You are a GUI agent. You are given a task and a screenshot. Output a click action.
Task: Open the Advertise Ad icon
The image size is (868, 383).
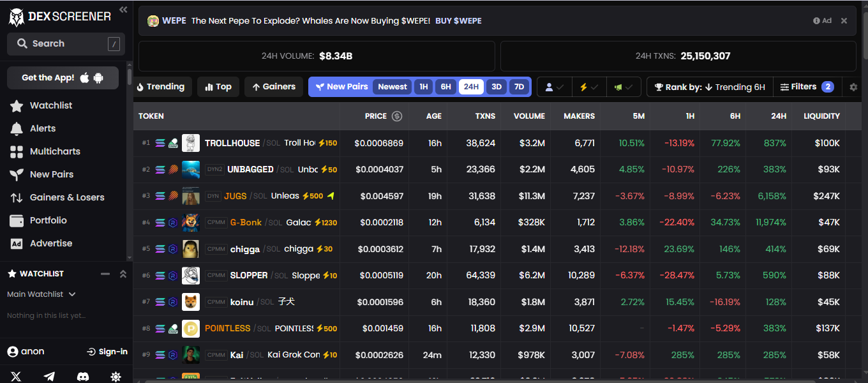17,243
